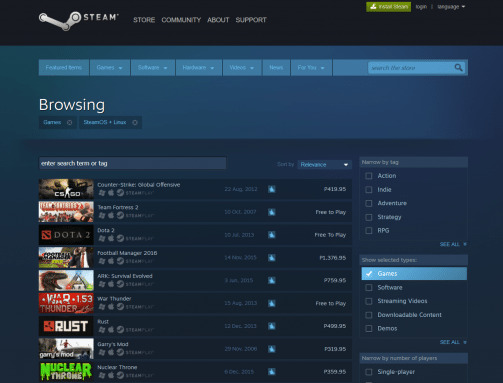This screenshot has height=383, width=503.
Task: Click Mac platform icon for ARK: Survival Evolved
Action: point(111,284)
